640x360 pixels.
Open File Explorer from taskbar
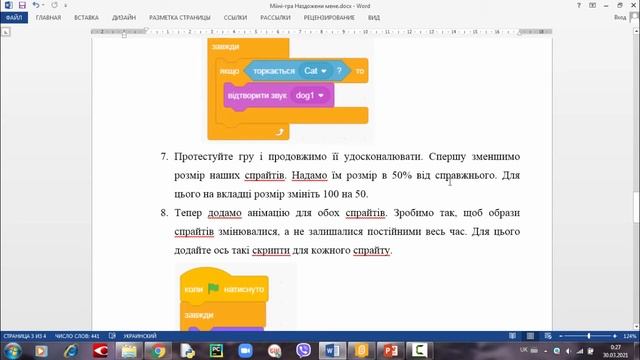[x=129, y=351]
